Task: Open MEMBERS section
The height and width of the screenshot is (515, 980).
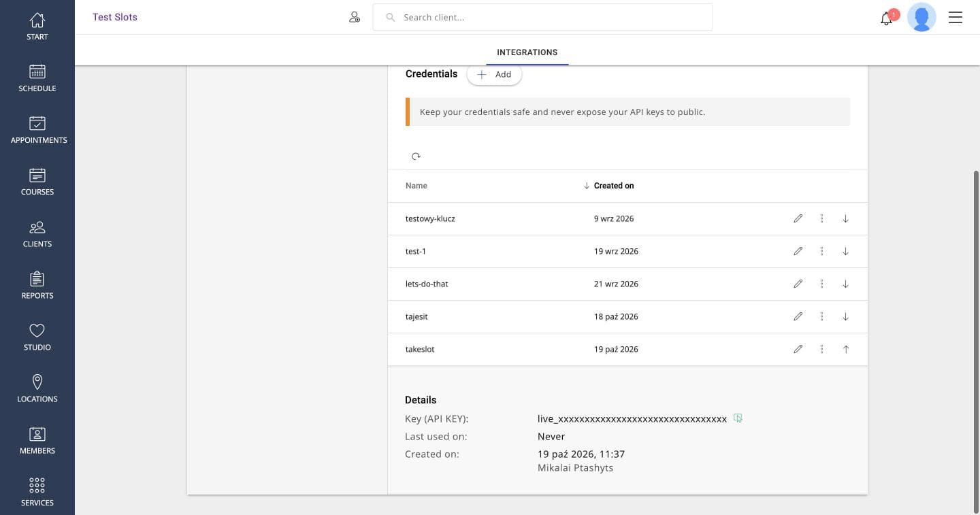Action: 37,440
